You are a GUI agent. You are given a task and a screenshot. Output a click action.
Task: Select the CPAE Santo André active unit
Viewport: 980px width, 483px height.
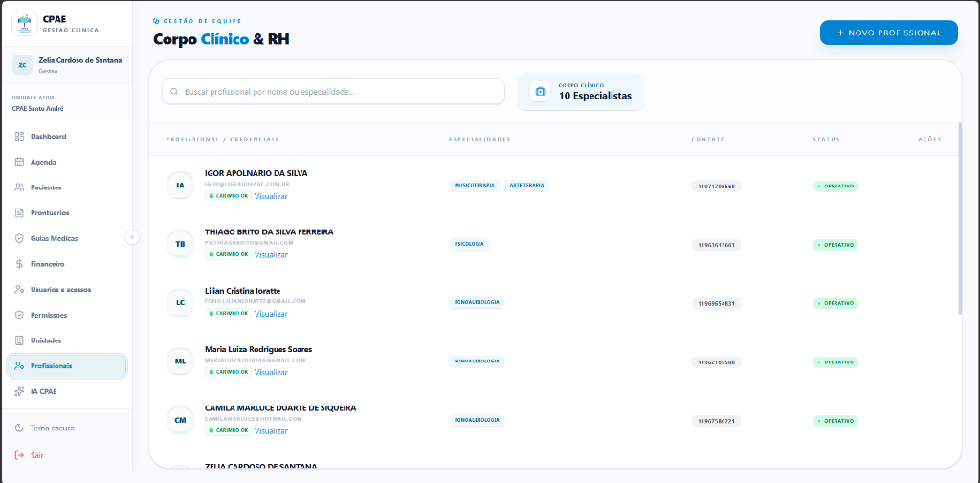point(37,109)
